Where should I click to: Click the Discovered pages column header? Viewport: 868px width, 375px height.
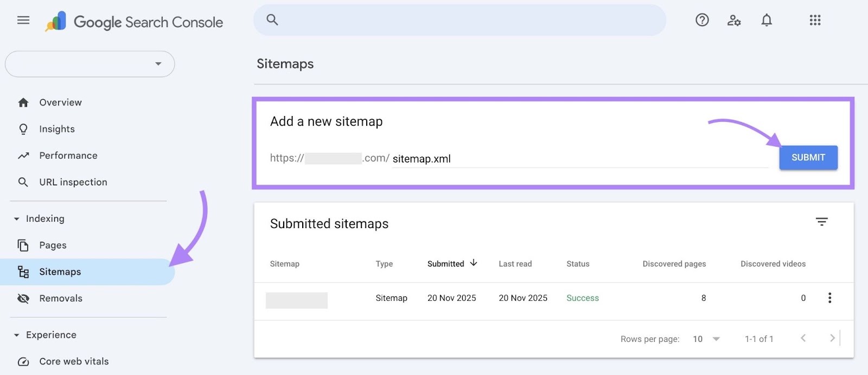pos(674,264)
